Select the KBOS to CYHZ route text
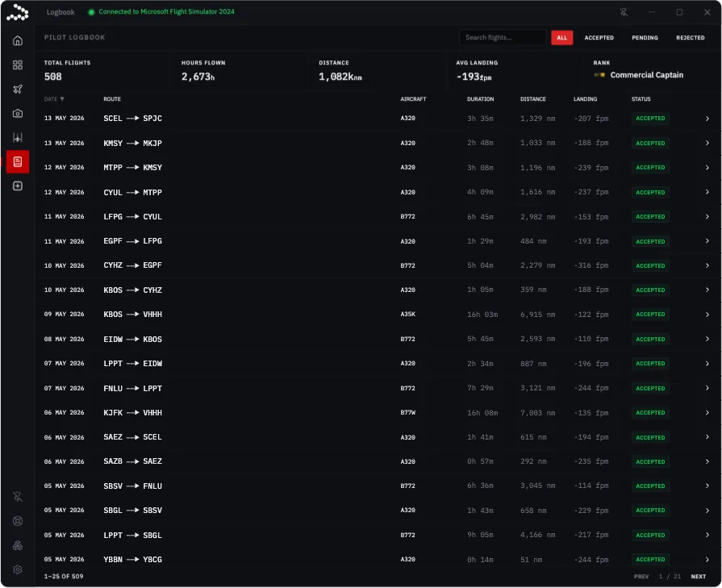The image size is (722, 588). 132,290
